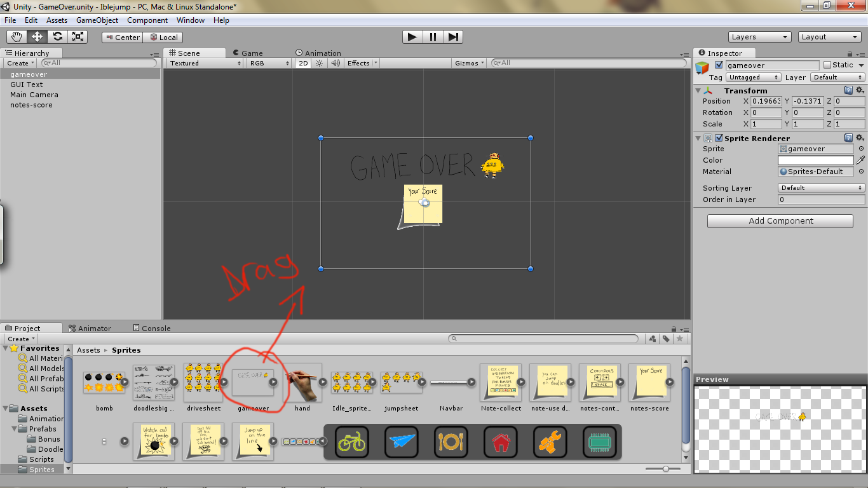Select the Move tool in the toolbar
Viewport: 868px width, 488px height.
[x=37, y=37]
